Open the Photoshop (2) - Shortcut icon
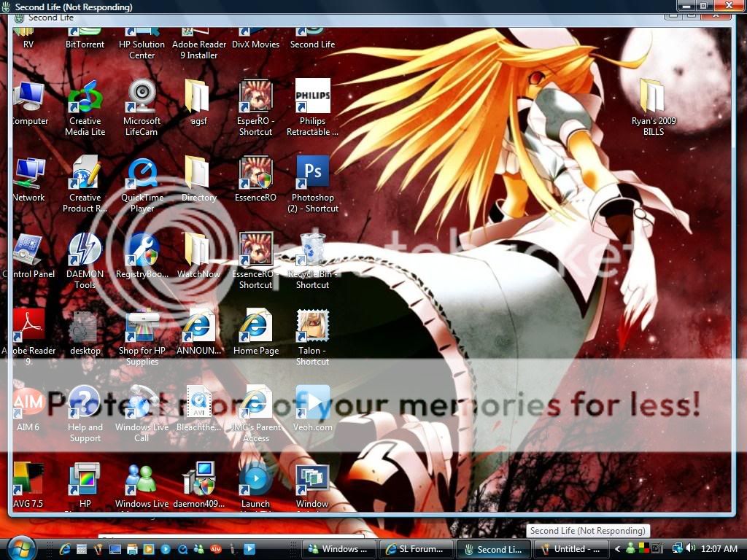This screenshot has height=560, width=747. click(312, 185)
